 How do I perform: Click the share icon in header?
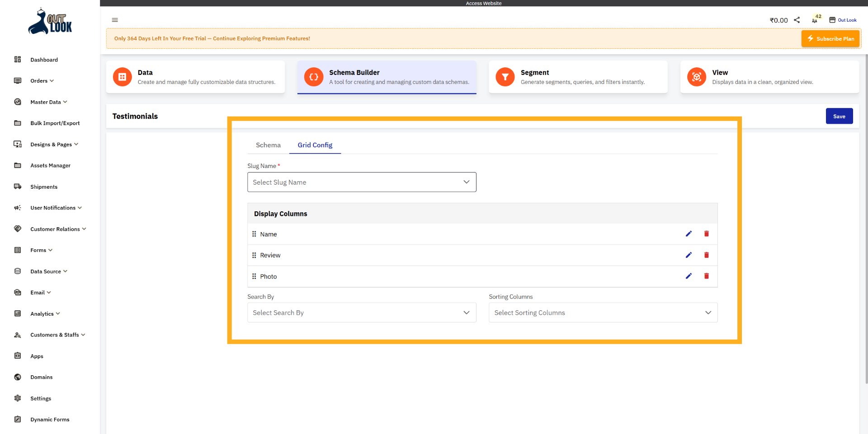pyautogui.click(x=797, y=20)
